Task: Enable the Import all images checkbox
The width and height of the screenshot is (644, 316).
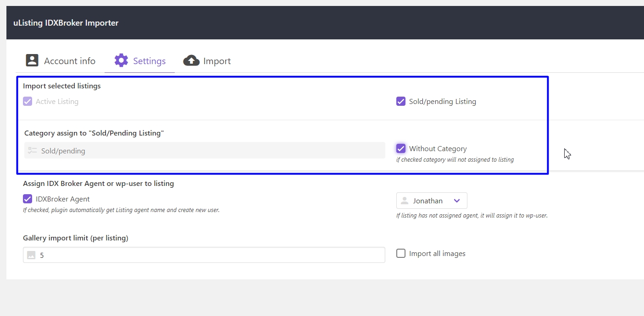Action: (401, 253)
